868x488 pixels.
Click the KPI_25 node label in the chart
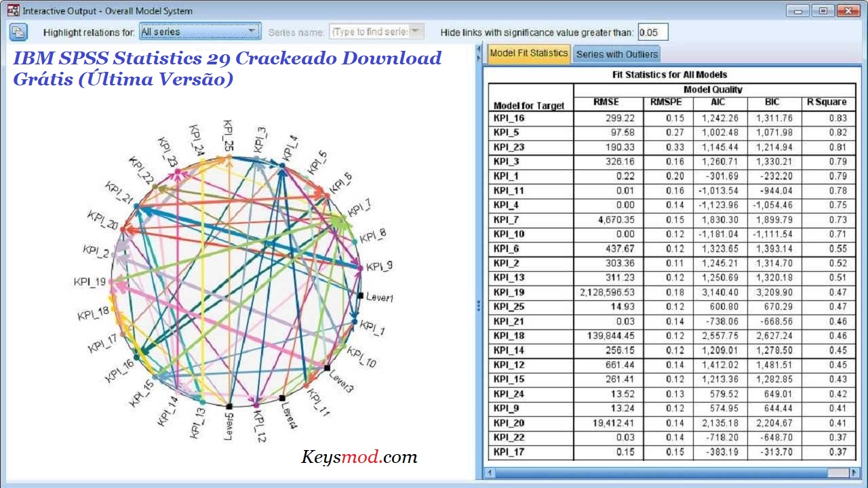point(229,135)
